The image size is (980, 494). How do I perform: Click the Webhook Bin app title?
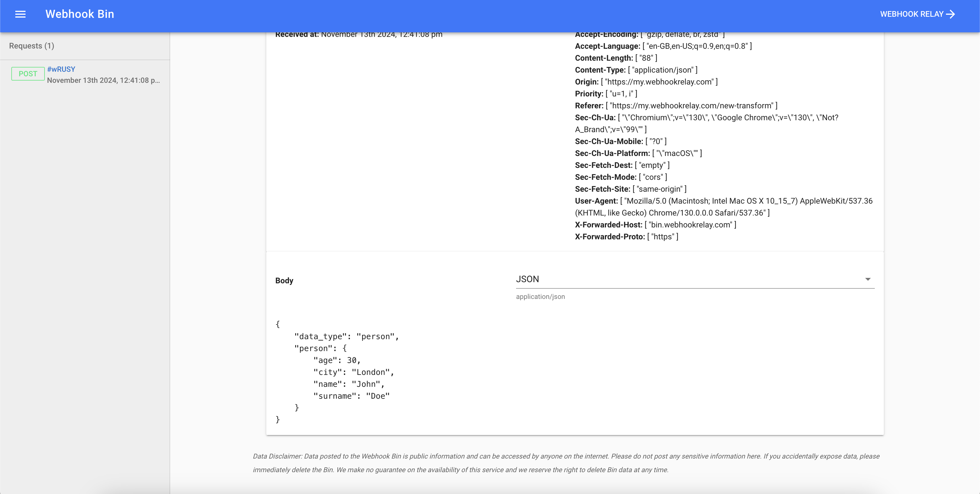79,14
